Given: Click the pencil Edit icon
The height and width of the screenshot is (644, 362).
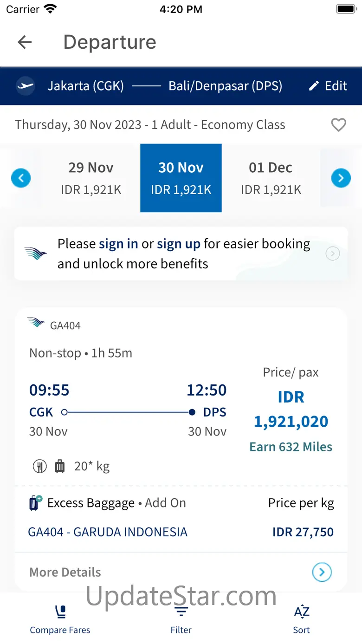Looking at the screenshot, I should [x=314, y=86].
